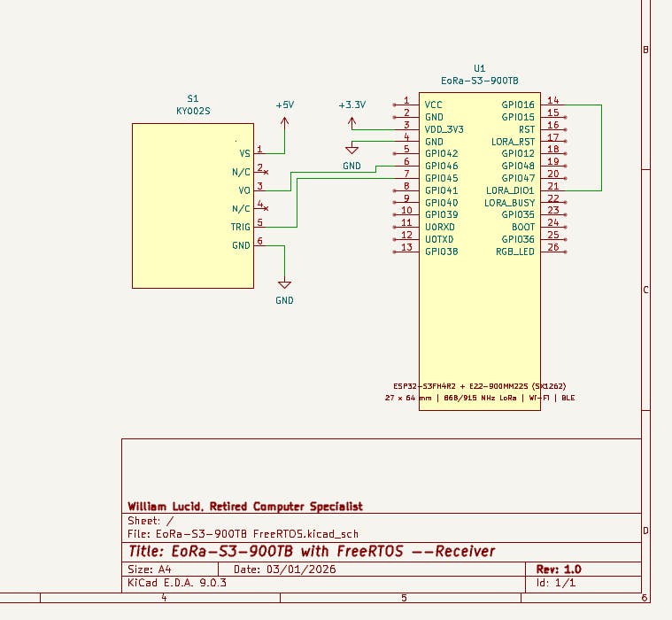Viewport: 672px width, 620px height.
Task: Click the ESP32-S3FH4R2 description text
Action: click(480, 386)
